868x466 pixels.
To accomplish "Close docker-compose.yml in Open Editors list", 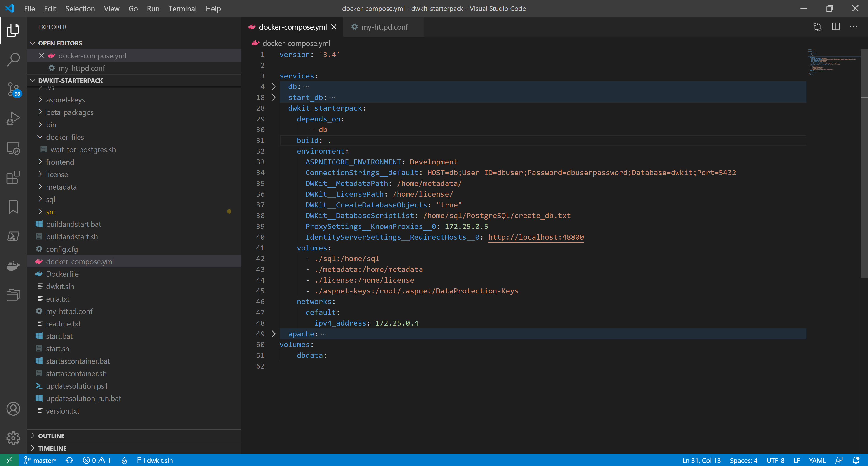I will 41,55.
